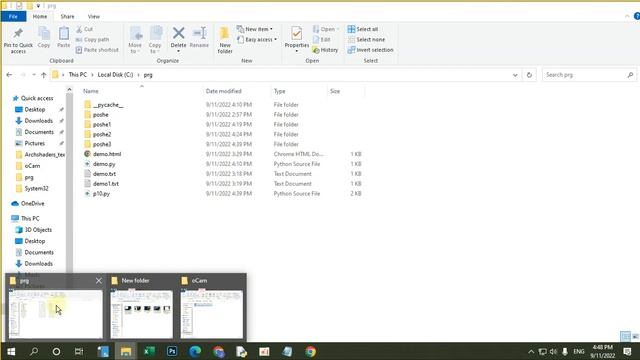Viewport: 640px width, 360px height.
Task: Open file History
Action: pyautogui.click(x=325, y=50)
